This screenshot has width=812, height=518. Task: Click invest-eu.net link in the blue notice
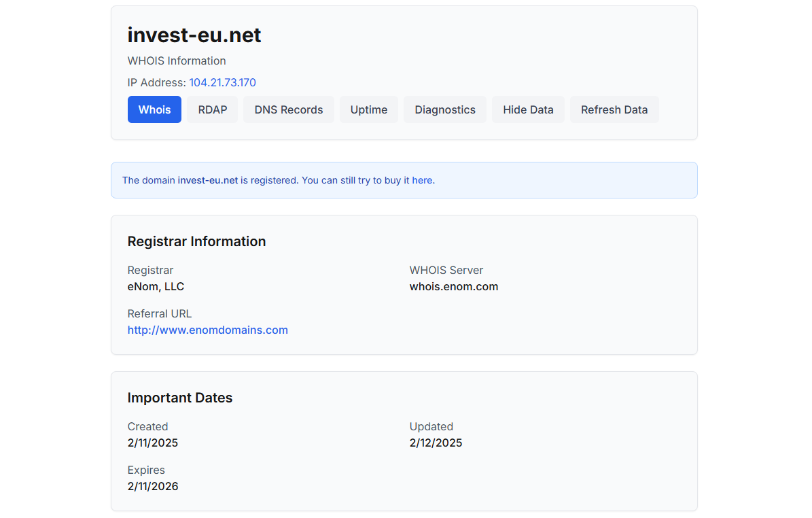point(208,180)
